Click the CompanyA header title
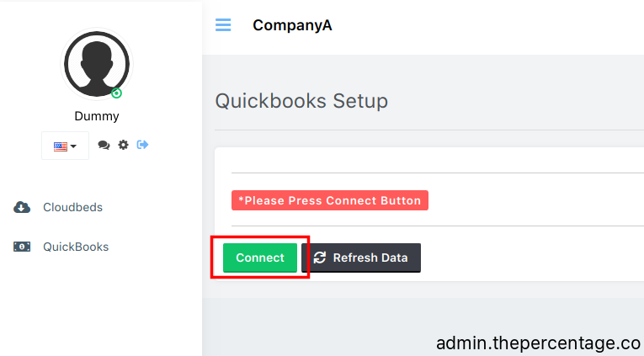The width and height of the screenshot is (644, 356). click(x=292, y=25)
